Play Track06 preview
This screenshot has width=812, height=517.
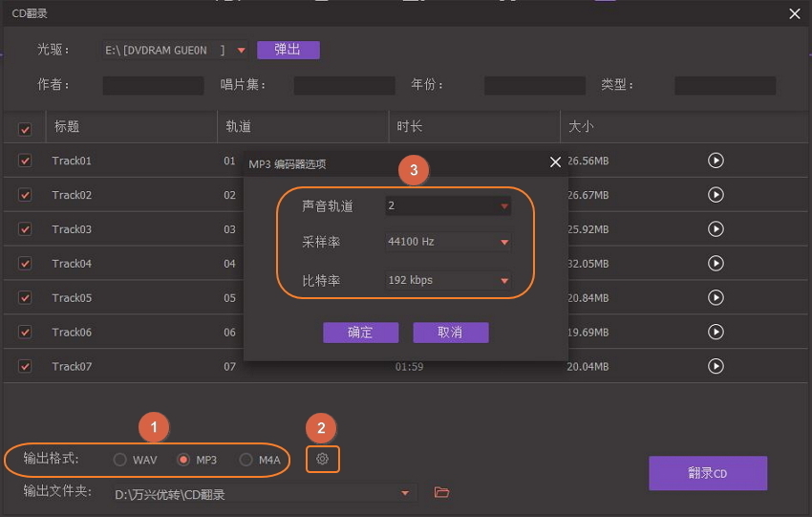click(716, 332)
